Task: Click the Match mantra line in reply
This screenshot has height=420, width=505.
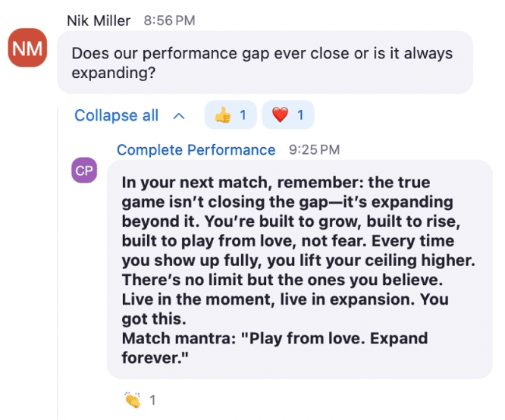Action: point(274,348)
